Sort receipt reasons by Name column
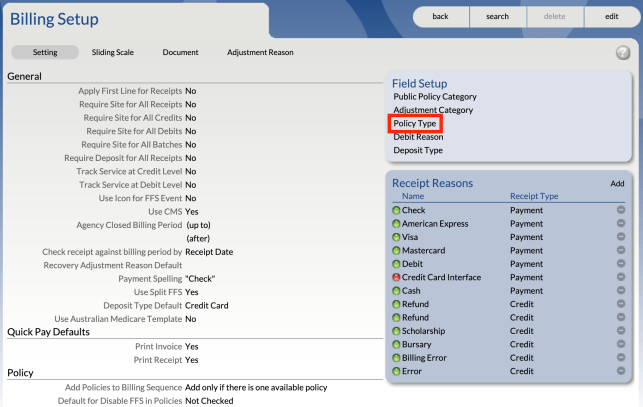Viewport: 643px width, 407px height. point(413,196)
